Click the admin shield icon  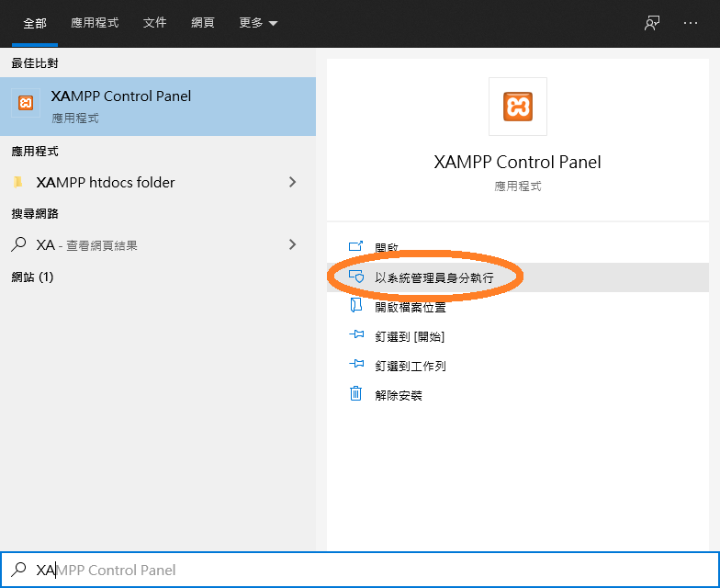pyautogui.click(x=356, y=277)
